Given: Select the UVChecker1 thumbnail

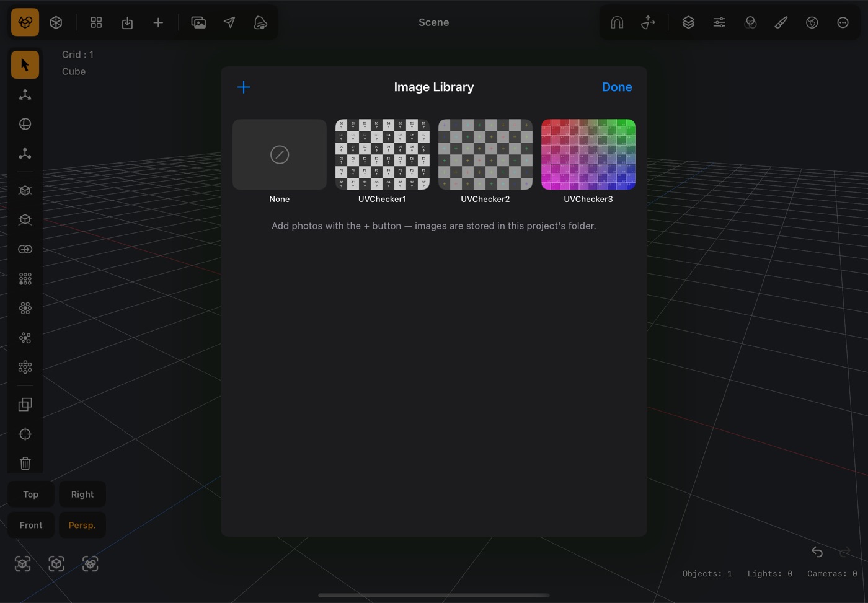Looking at the screenshot, I should 383,154.
